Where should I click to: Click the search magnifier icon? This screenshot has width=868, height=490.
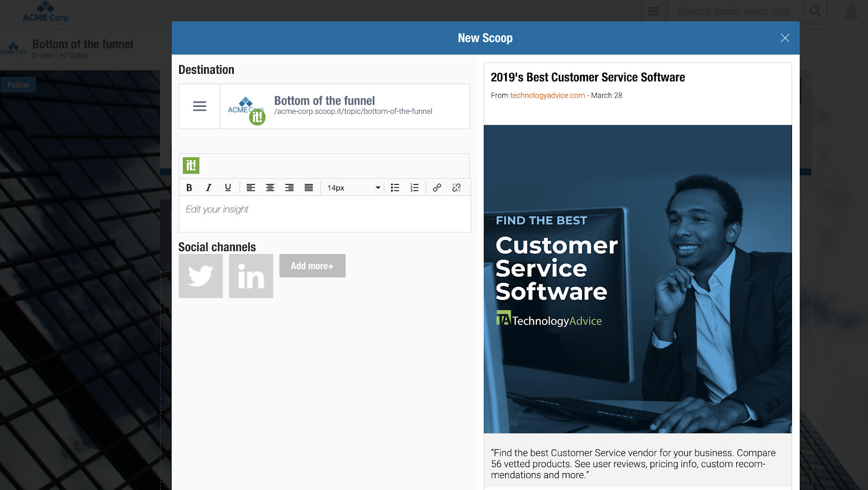click(x=815, y=11)
